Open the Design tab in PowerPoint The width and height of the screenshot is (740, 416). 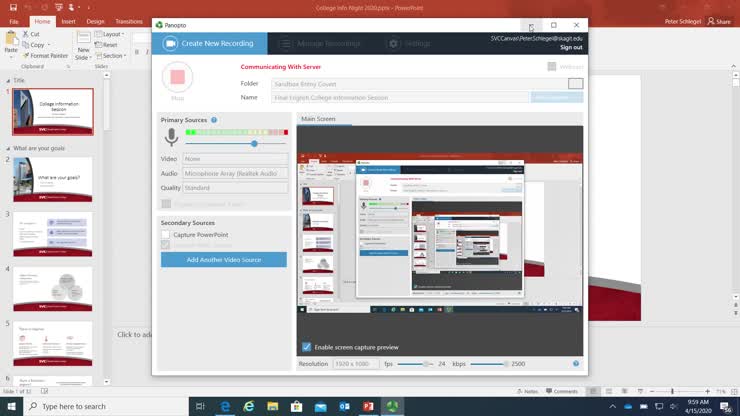95,21
